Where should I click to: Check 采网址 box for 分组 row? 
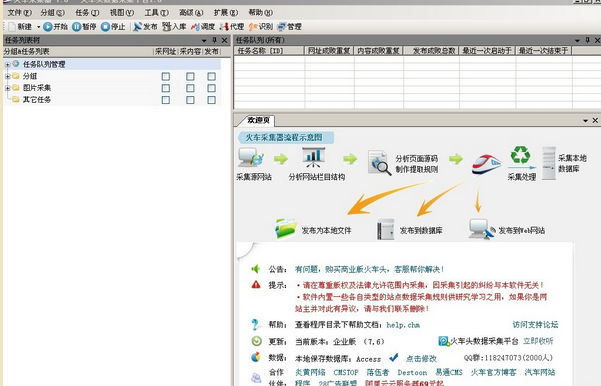(x=166, y=76)
